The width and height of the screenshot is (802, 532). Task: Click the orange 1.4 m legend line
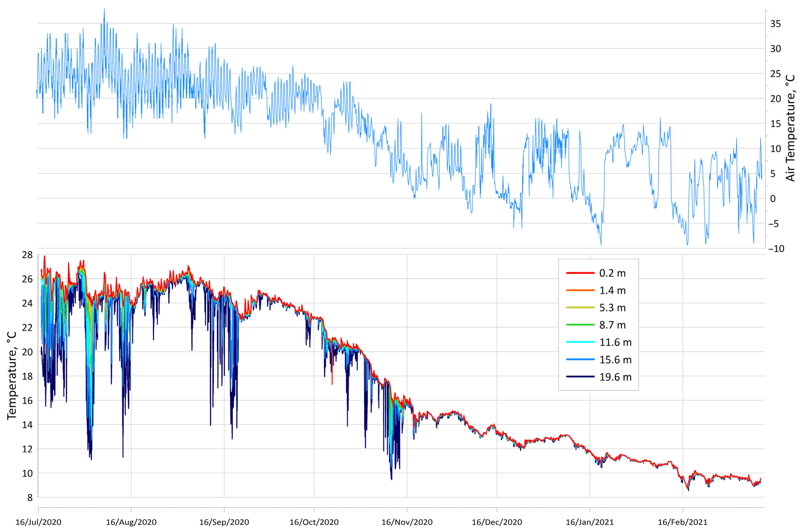(580, 290)
